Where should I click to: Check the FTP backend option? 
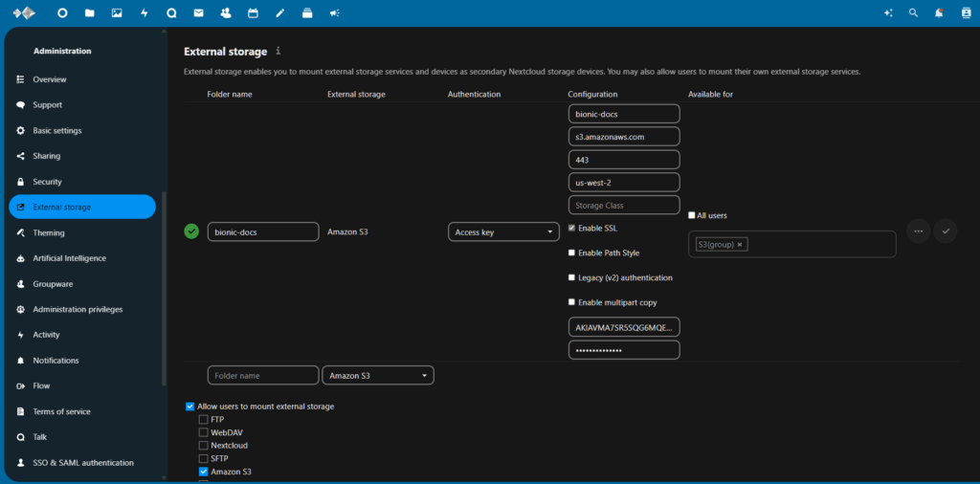[203, 420]
